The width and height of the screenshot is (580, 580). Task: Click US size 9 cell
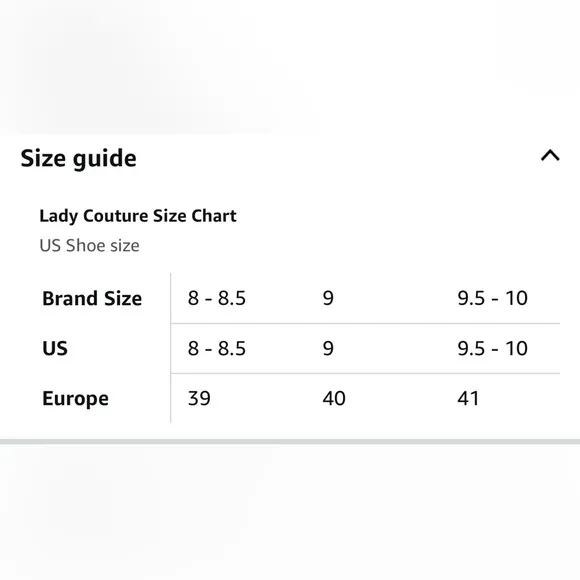pyautogui.click(x=328, y=348)
